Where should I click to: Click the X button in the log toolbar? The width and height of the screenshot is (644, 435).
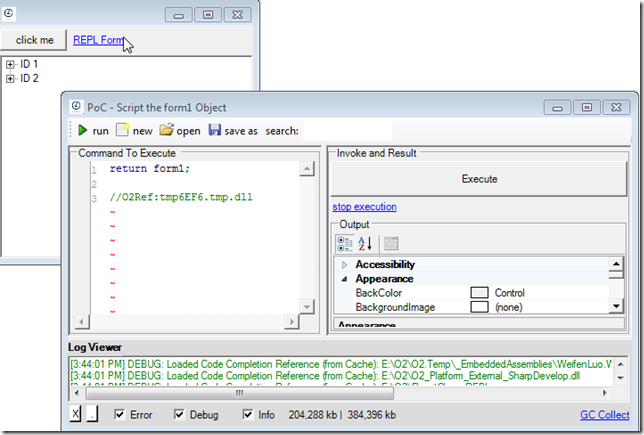click(x=75, y=414)
